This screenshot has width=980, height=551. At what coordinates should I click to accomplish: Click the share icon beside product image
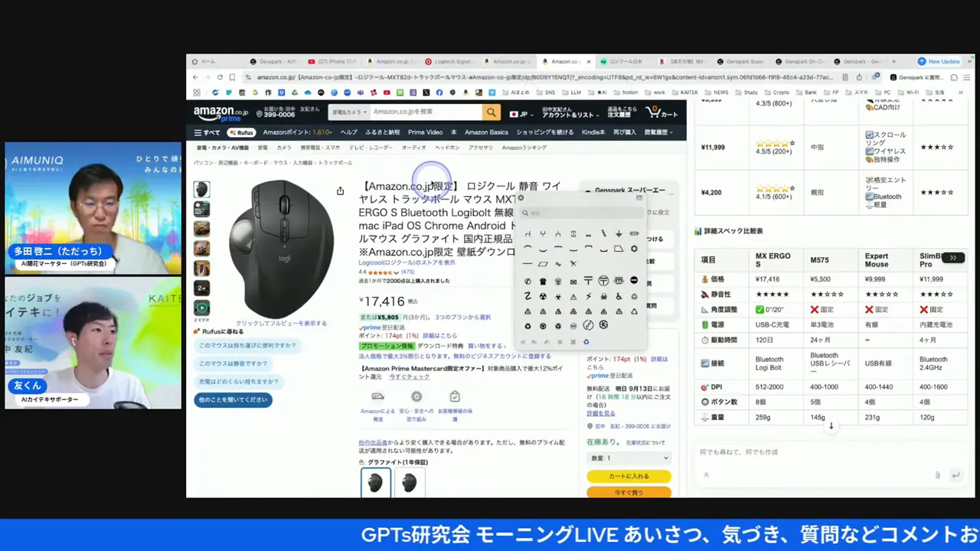340,191
